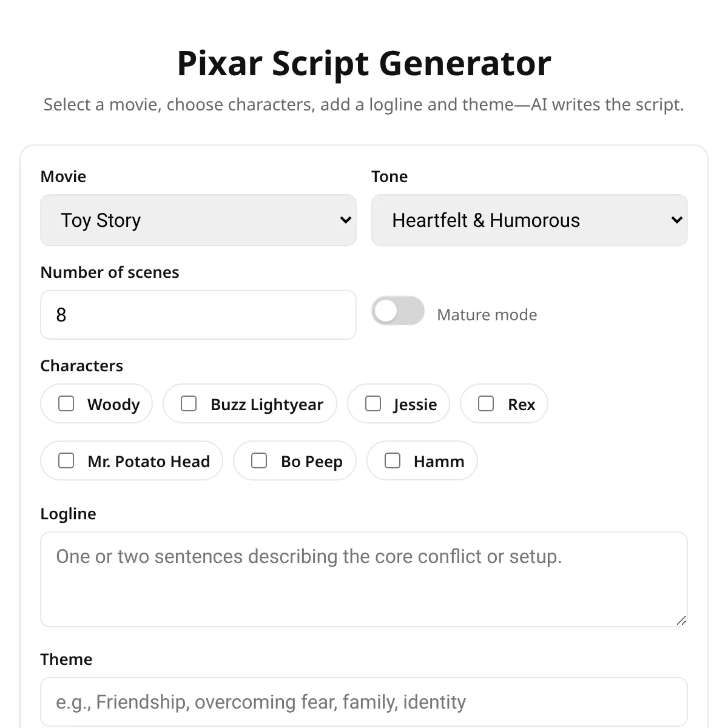Tick the Woody character checkbox

pyautogui.click(x=66, y=403)
